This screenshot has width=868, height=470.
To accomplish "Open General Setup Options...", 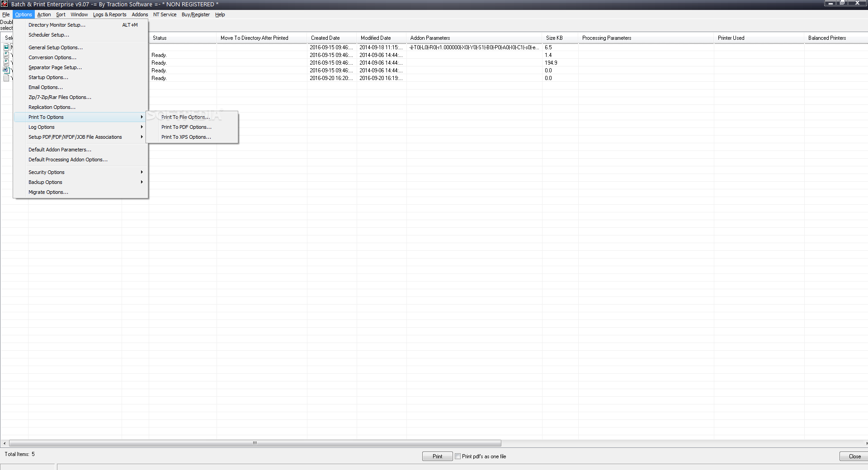I will [81, 47].
